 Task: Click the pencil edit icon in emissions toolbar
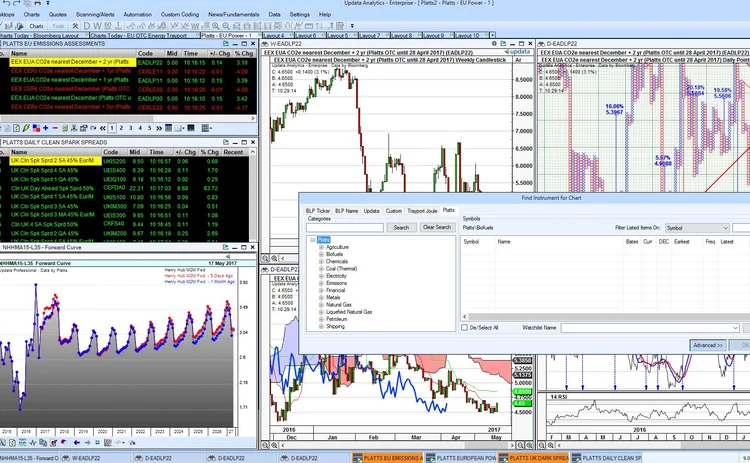click(26, 128)
